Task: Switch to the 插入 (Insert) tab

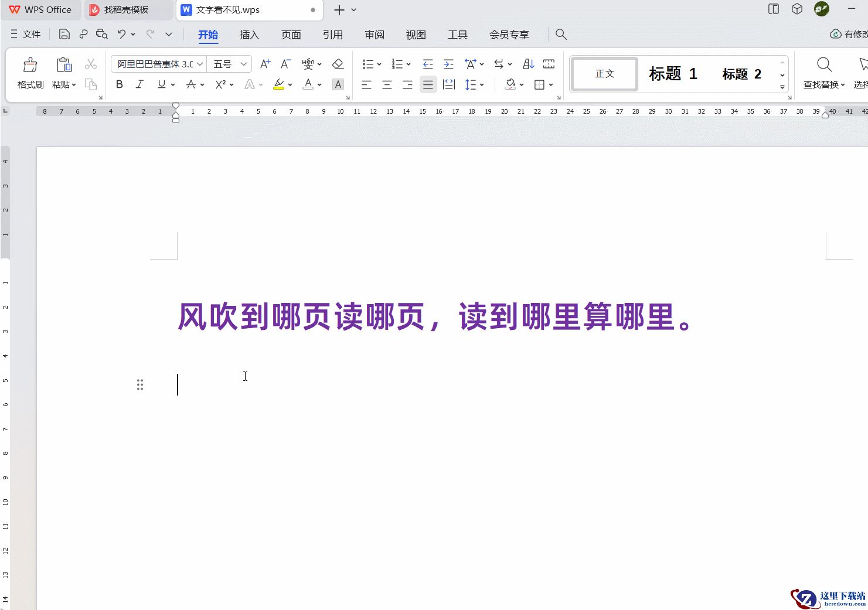Action: pos(249,35)
